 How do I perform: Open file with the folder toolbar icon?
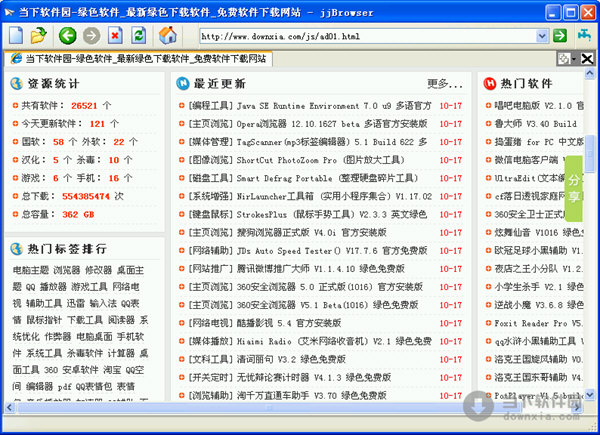(39, 36)
